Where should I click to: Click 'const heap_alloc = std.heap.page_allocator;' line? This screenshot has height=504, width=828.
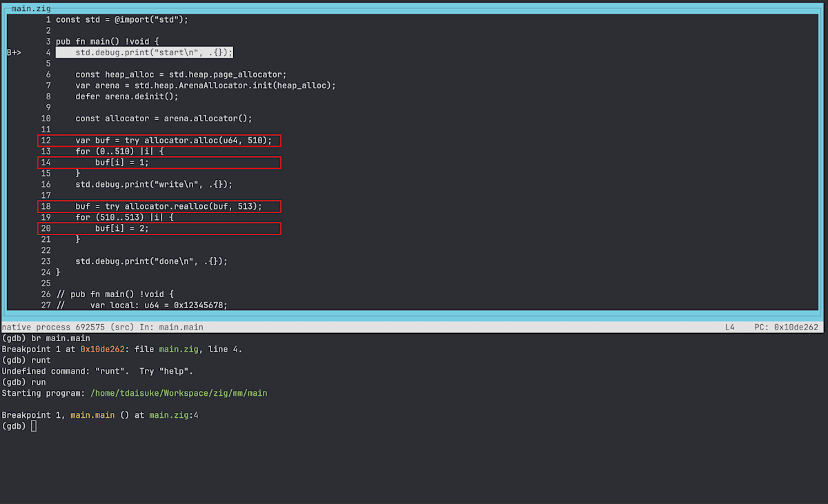click(x=181, y=74)
